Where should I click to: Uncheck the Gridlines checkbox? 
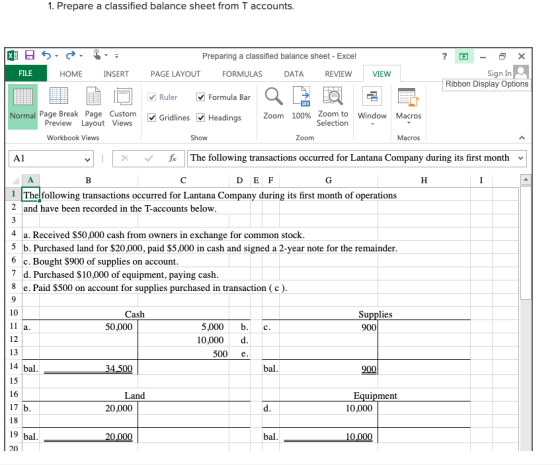(152, 118)
